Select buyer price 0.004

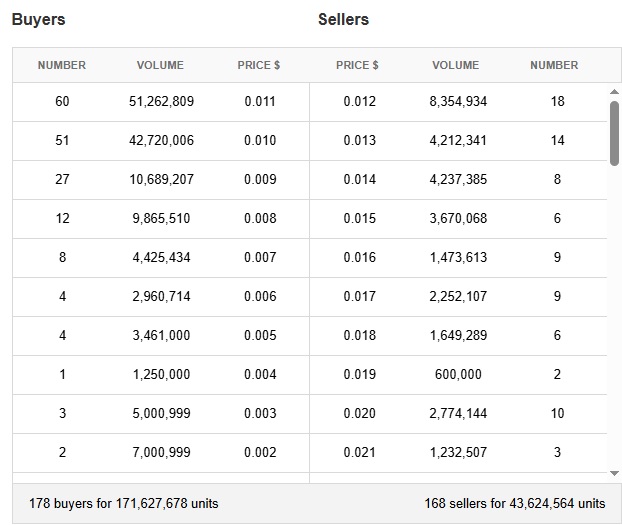(260, 374)
